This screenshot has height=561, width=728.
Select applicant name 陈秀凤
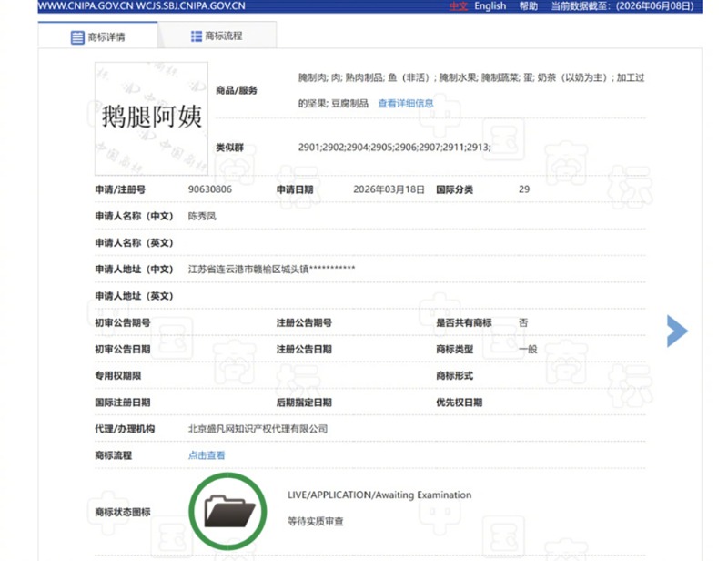click(202, 216)
